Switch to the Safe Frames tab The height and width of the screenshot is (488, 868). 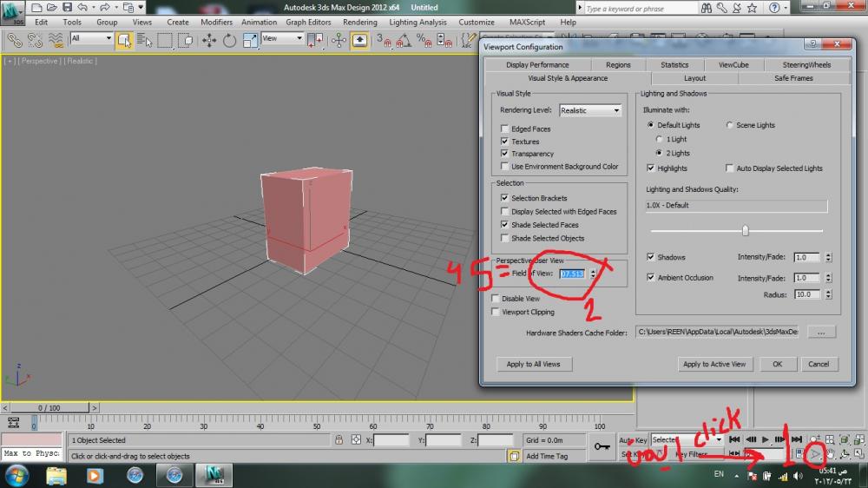tap(793, 78)
